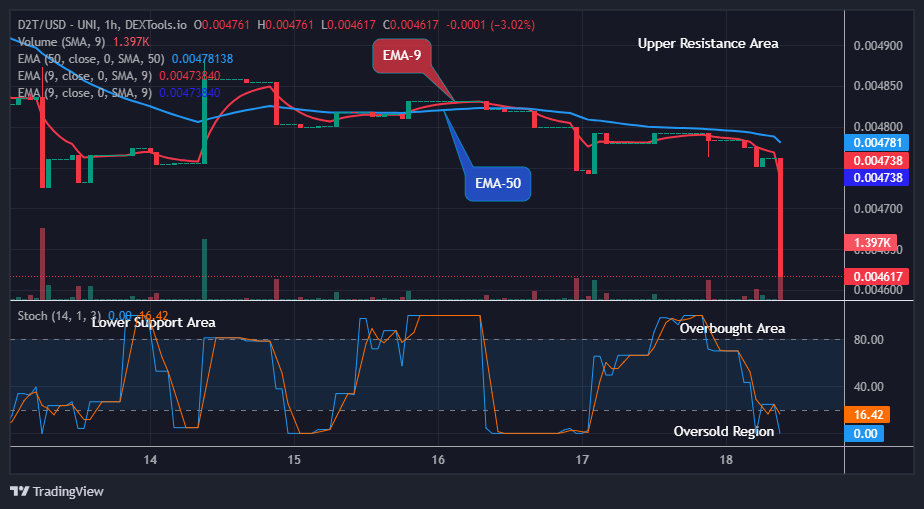Click date label 14 on the time axis
Screen dimensions: 924x509
coord(150,460)
